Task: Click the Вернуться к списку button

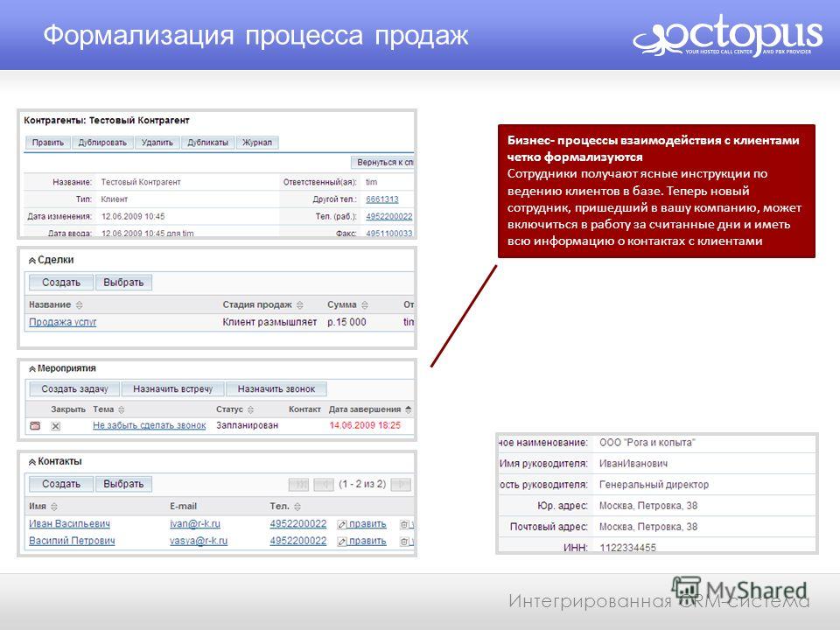Action: pos(382,162)
